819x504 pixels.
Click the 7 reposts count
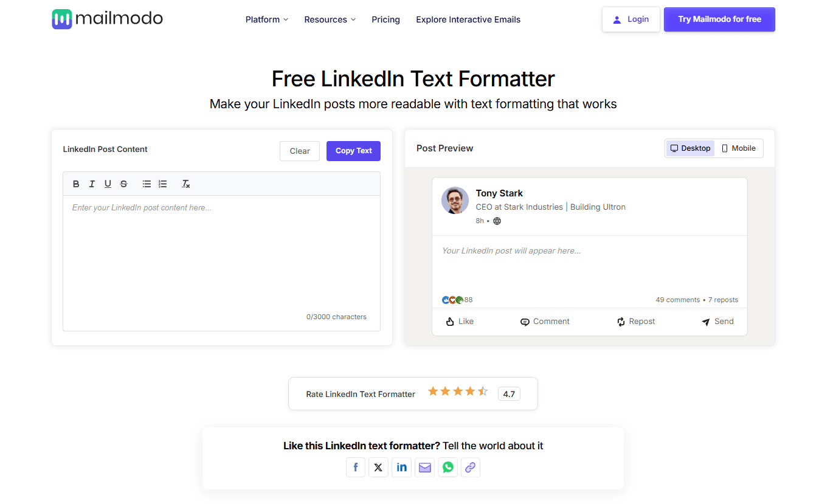pyautogui.click(x=723, y=300)
